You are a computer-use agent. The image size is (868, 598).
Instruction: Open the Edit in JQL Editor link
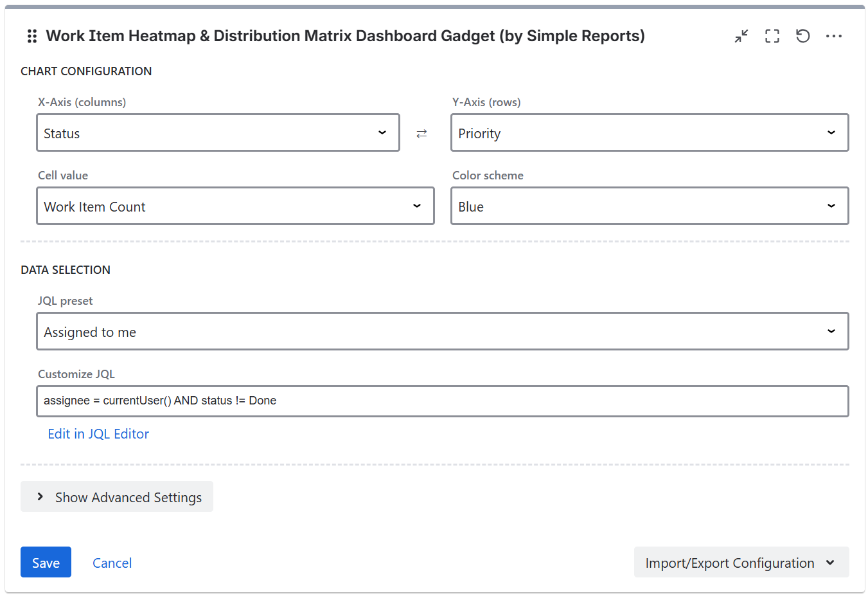[x=98, y=434]
